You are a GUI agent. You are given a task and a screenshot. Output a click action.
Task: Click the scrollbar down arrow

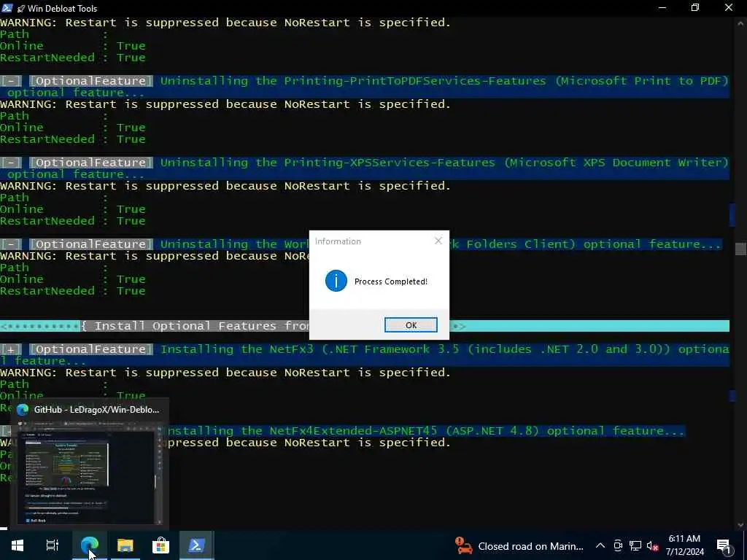tap(740, 525)
